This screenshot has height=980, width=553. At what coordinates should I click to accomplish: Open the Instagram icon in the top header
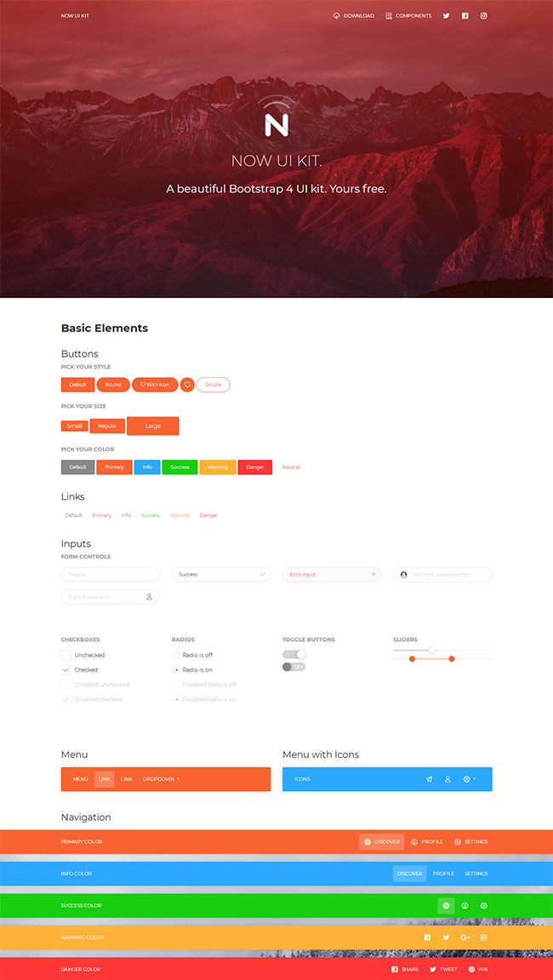pyautogui.click(x=484, y=15)
